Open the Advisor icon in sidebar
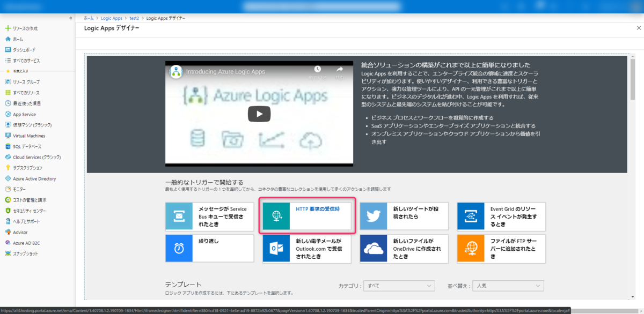This screenshot has width=644, height=314. point(8,232)
